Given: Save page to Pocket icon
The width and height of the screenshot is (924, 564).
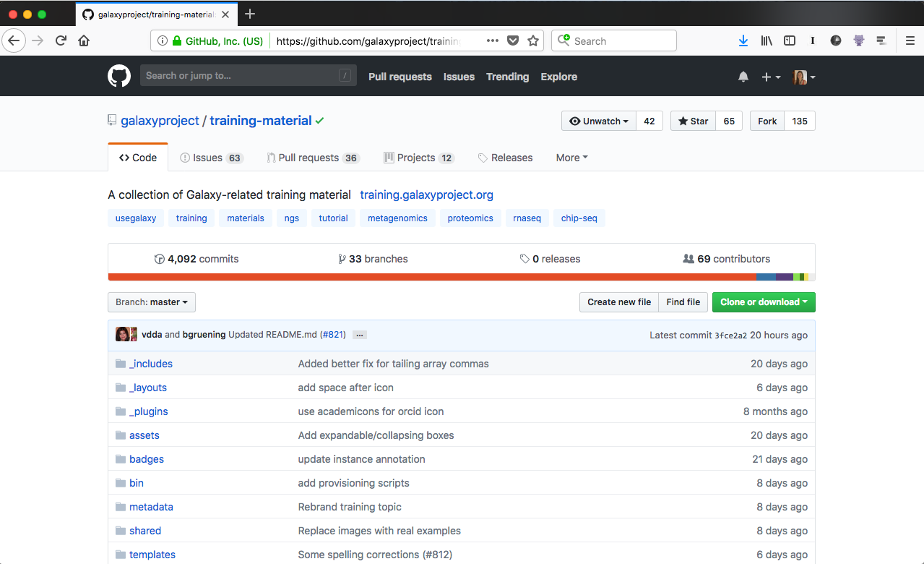Looking at the screenshot, I should (513, 41).
